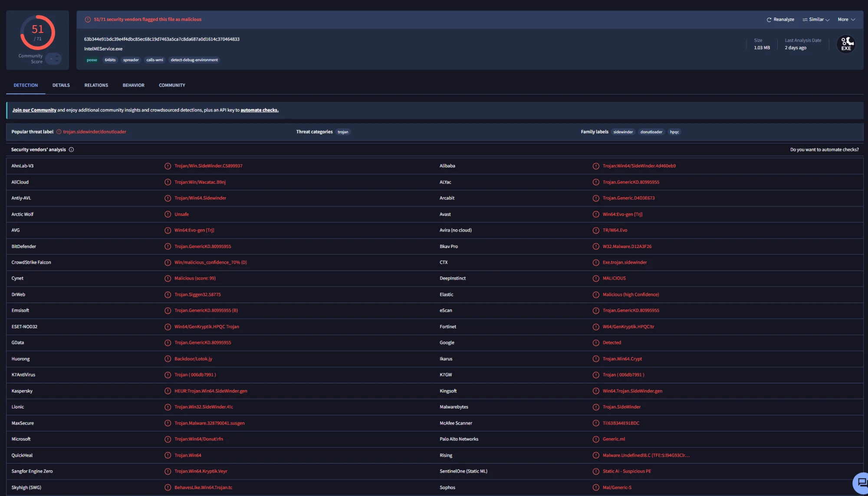Click the alert icon in Malwarebytes row
The height and width of the screenshot is (496, 868).
point(596,407)
